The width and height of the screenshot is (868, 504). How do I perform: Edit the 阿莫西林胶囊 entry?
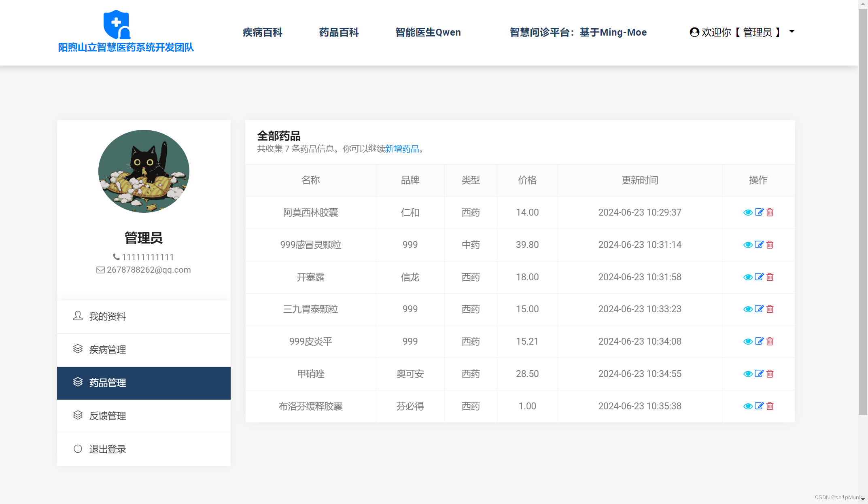[759, 212]
